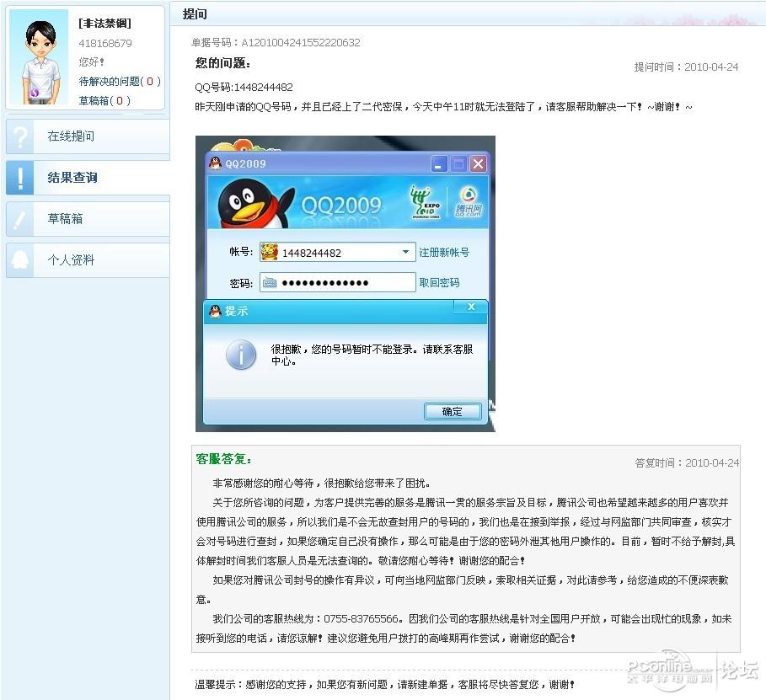Click the QQ number 418168679 in profile
The width and height of the screenshot is (766, 700).
(105, 44)
